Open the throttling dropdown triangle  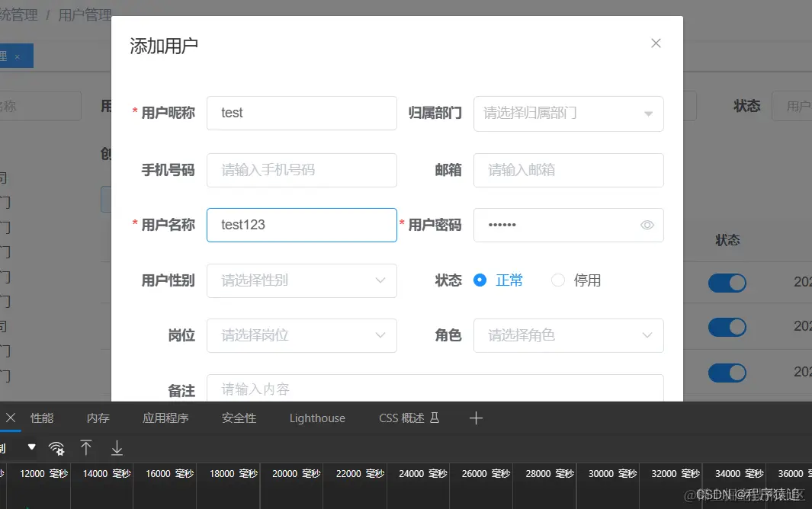[x=31, y=447]
